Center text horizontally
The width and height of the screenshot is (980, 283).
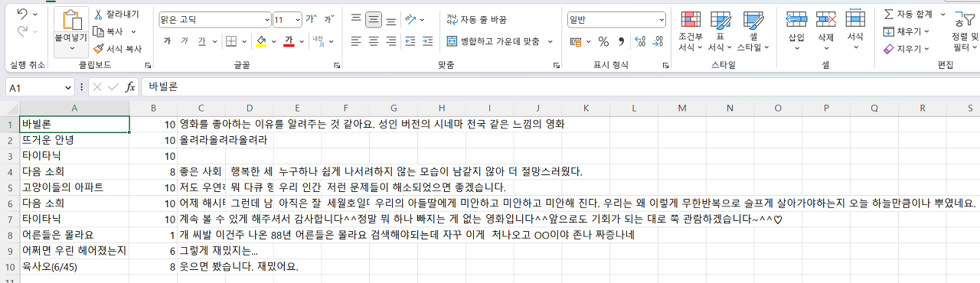click(374, 41)
